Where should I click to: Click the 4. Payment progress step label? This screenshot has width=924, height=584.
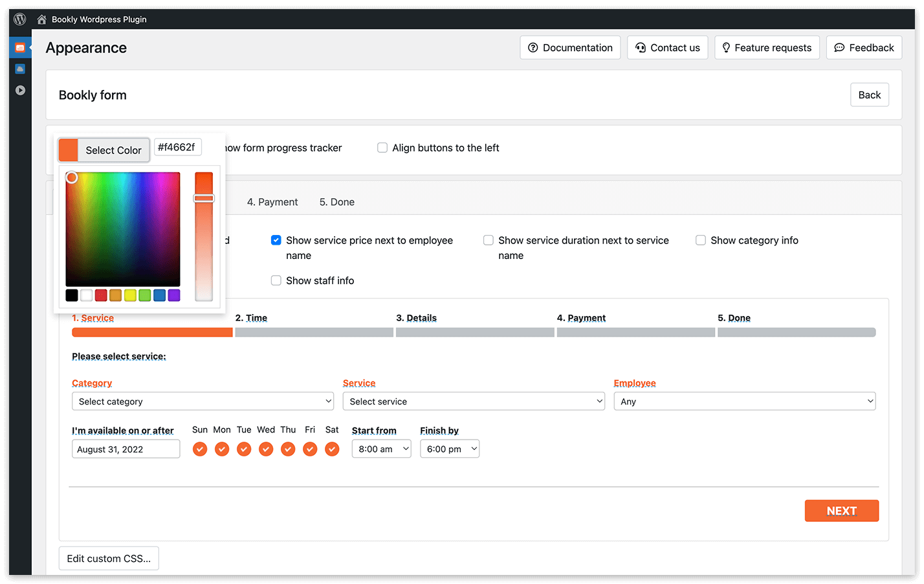click(x=581, y=318)
